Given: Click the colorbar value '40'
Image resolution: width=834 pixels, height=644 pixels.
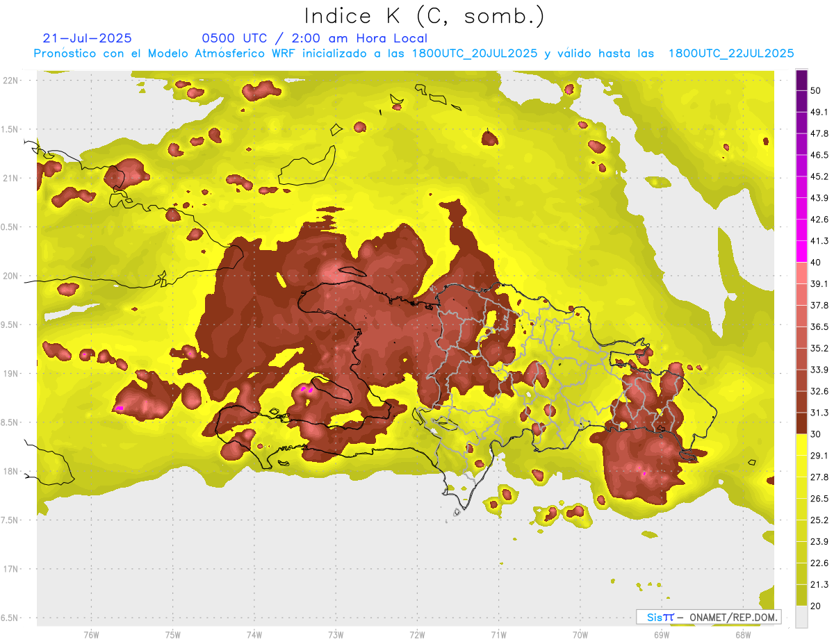Looking at the screenshot, I should click(816, 263).
